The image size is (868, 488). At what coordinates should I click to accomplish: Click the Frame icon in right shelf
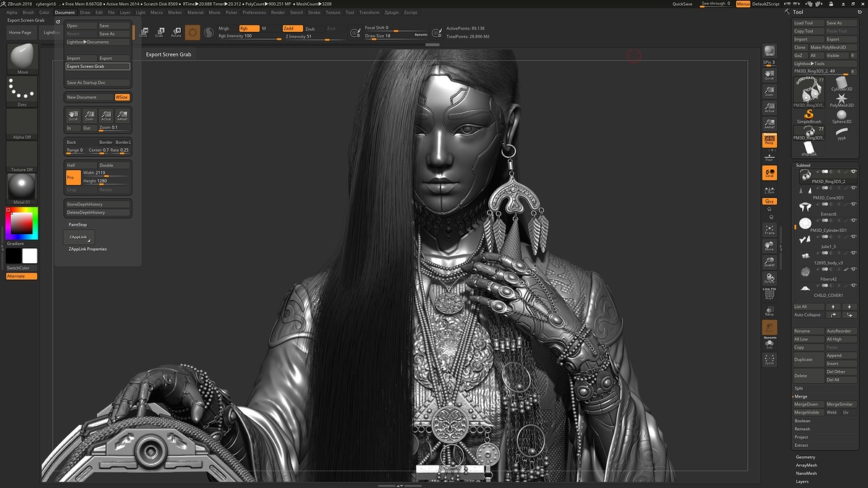tap(770, 230)
